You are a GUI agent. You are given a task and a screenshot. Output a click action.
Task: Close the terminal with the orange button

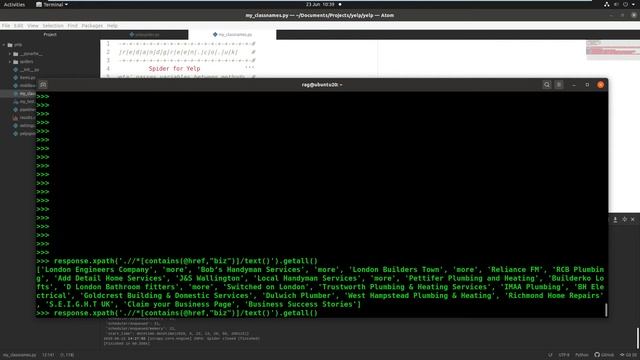coord(600,85)
